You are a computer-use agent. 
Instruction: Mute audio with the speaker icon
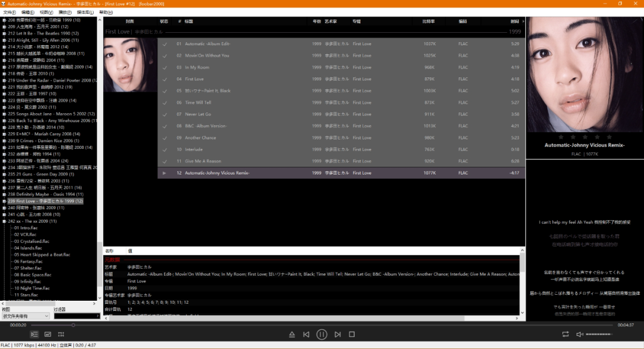[580, 334]
